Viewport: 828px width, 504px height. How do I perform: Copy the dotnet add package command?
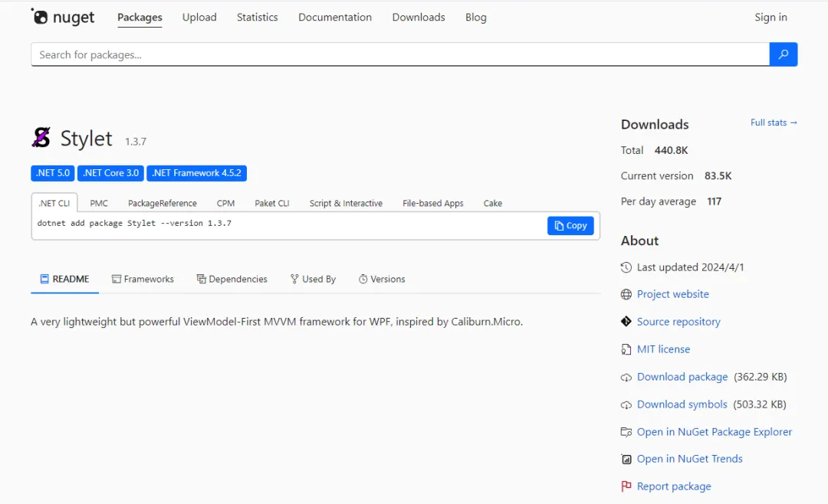coord(570,226)
